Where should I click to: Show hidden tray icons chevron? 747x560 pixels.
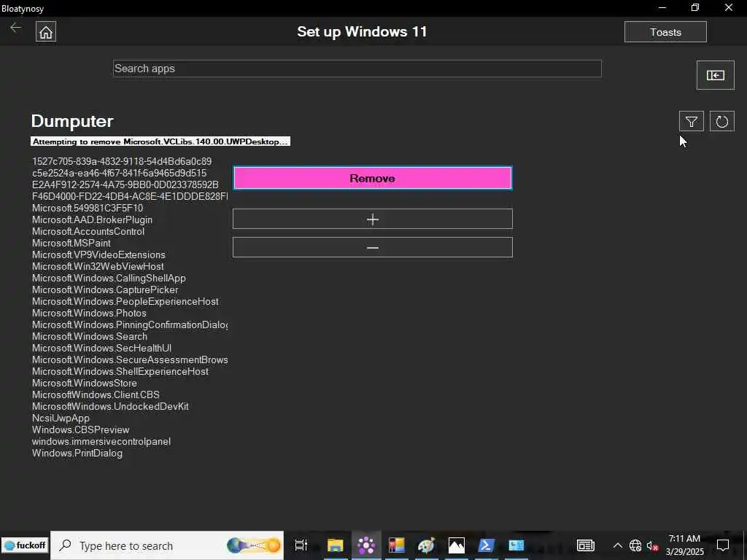[617, 545]
